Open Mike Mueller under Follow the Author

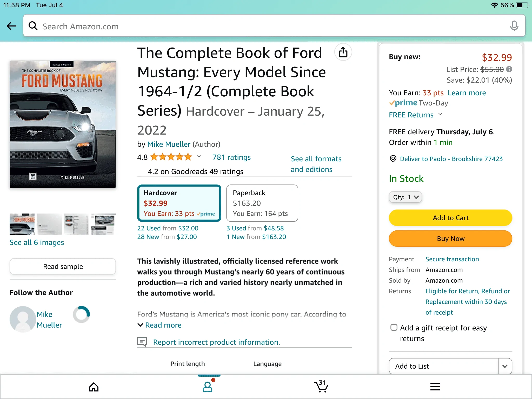click(x=49, y=320)
